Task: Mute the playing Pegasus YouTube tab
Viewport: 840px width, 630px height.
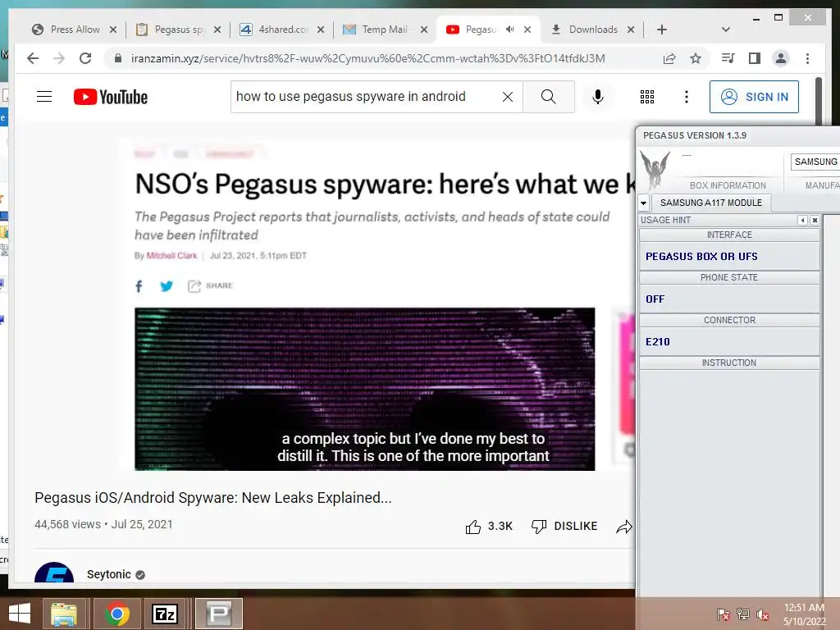Action: 509,29
